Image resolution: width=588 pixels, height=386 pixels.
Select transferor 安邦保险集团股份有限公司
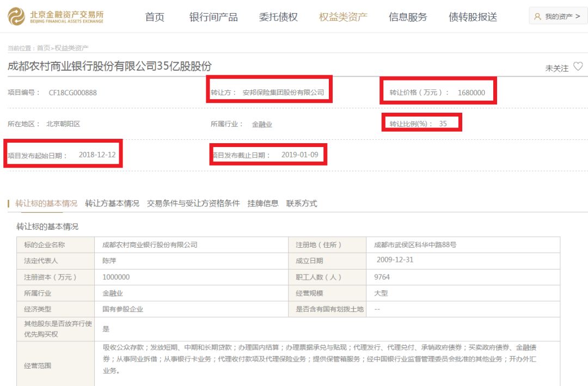coord(283,92)
